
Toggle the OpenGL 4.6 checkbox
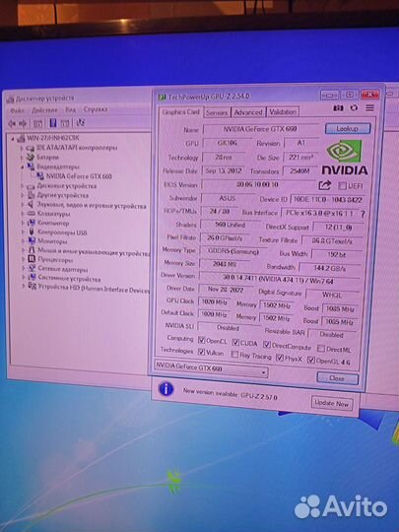(x=310, y=360)
